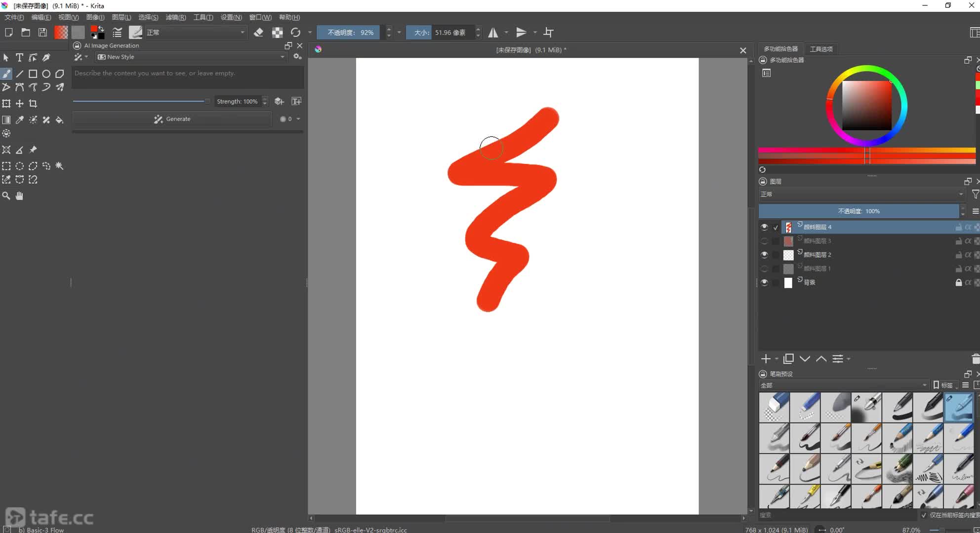This screenshot has height=533, width=980.
Task: Expand the AI workspace mode dropdown arrow
Action: coord(86,57)
